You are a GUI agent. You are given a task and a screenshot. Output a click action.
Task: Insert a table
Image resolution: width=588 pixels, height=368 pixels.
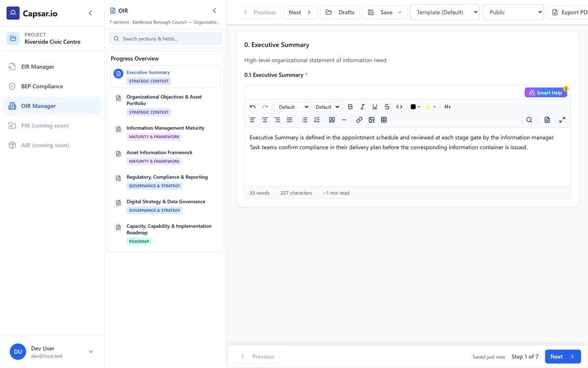pyautogui.click(x=384, y=120)
